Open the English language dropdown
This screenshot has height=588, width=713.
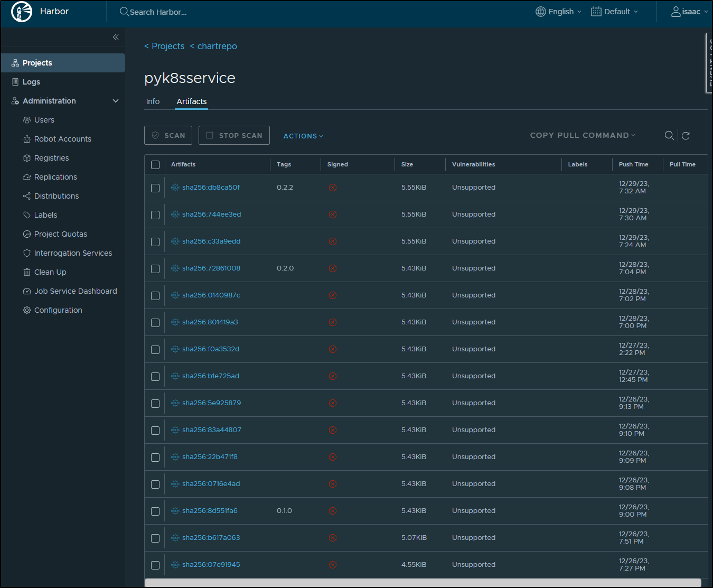click(559, 12)
